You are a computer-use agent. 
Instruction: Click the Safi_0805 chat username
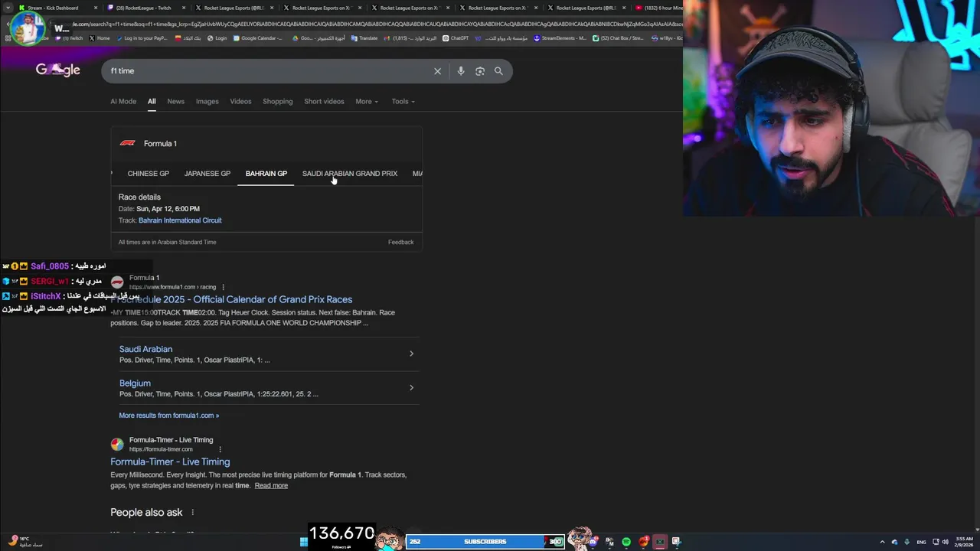point(50,266)
